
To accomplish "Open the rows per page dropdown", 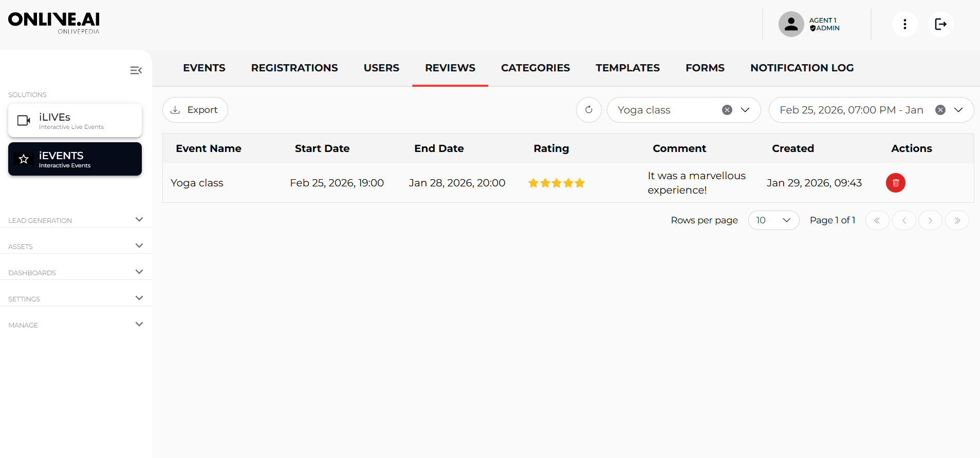I will click(x=773, y=220).
